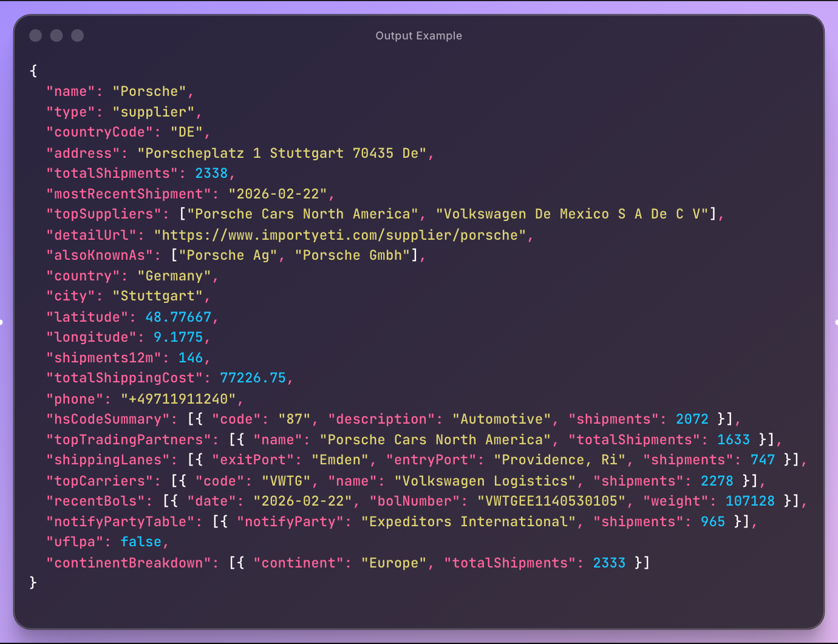
Task: Click the final closing curly brace
Action: [x=33, y=583]
